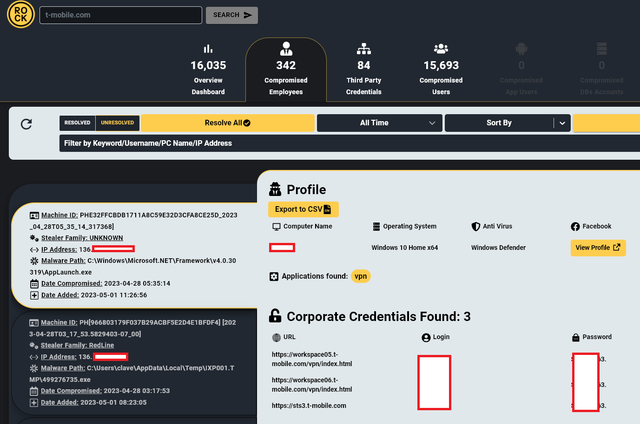
Task: Click the open padlock Corporate Credentials icon
Action: click(x=275, y=315)
